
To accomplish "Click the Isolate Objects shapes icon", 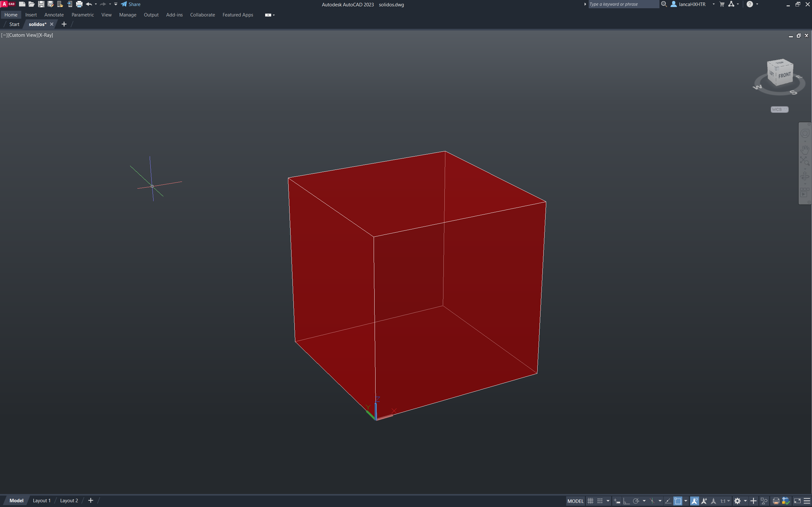I will point(764,501).
